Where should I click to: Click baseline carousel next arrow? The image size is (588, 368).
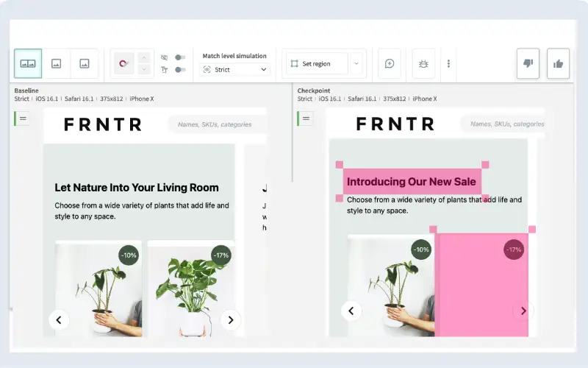(x=230, y=320)
